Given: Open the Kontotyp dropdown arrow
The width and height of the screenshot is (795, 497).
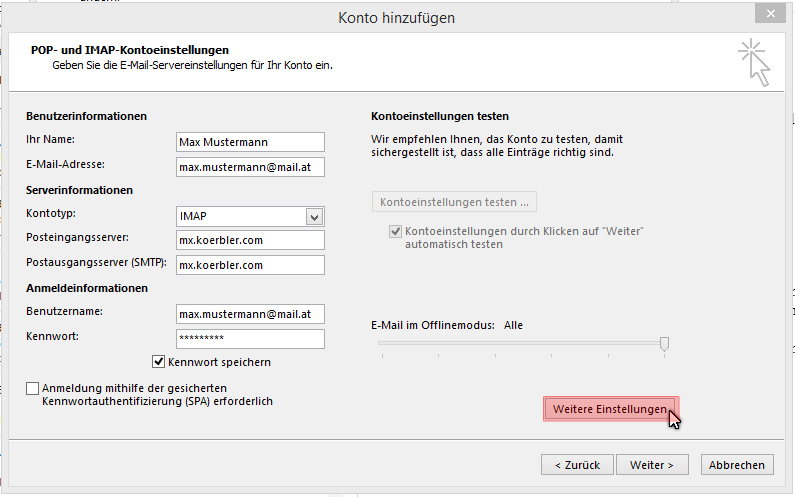Looking at the screenshot, I should 314,217.
